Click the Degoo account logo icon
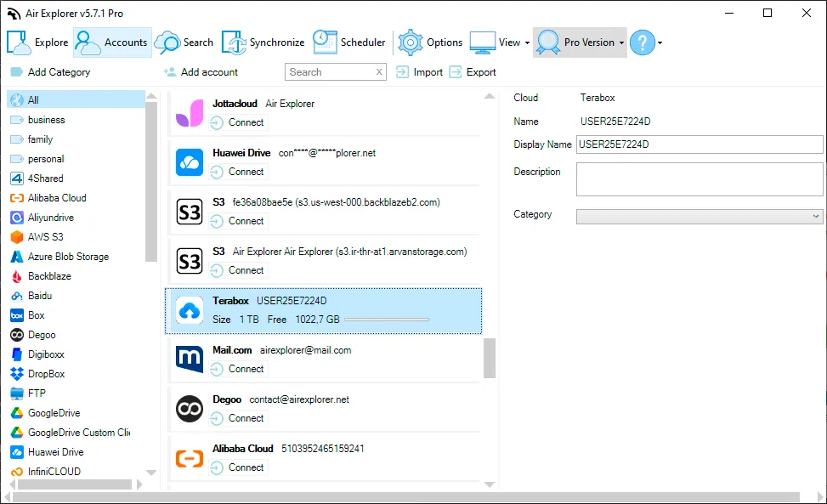827x504 pixels. tap(190, 409)
